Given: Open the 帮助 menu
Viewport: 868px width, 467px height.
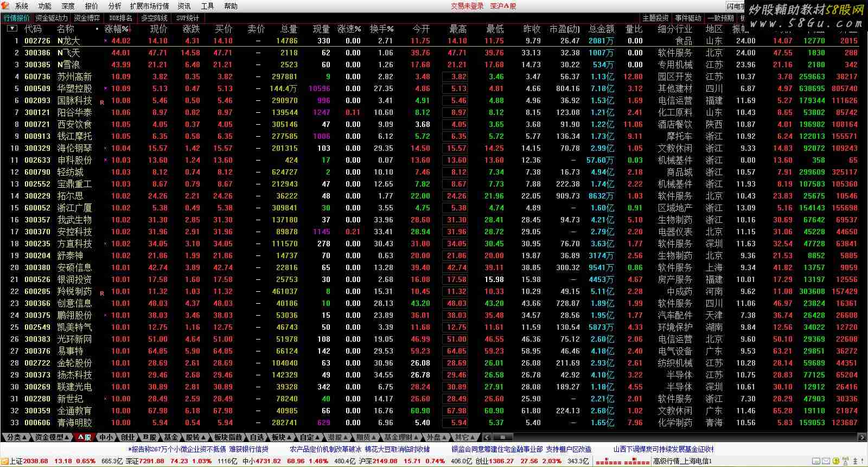Looking at the screenshot, I should 231,6.
